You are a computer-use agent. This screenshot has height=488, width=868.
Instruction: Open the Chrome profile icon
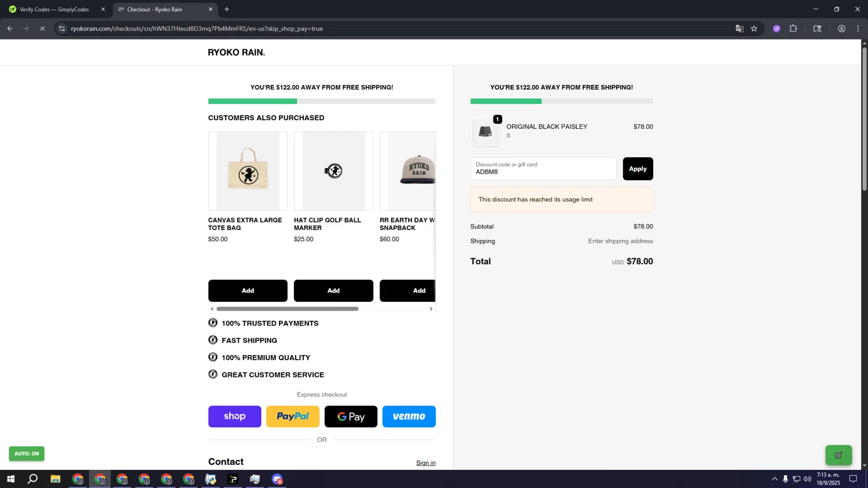tap(841, 28)
